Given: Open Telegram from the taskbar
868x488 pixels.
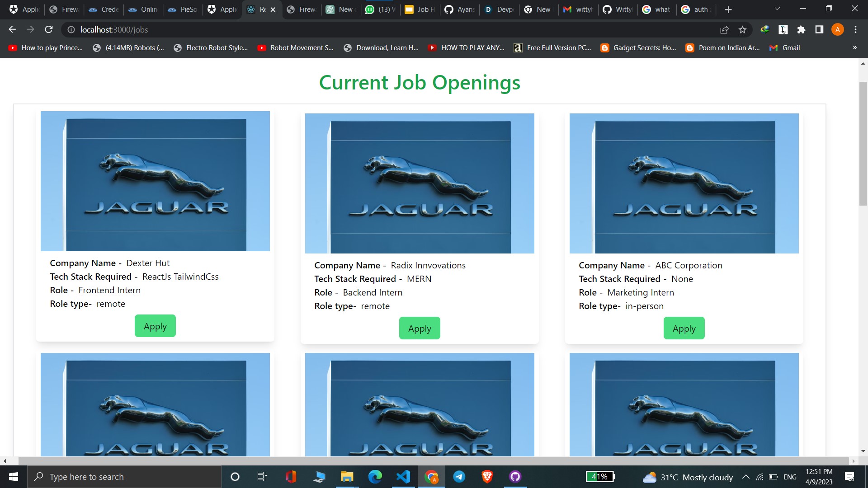Looking at the screenshot, I should click(459, 477).
